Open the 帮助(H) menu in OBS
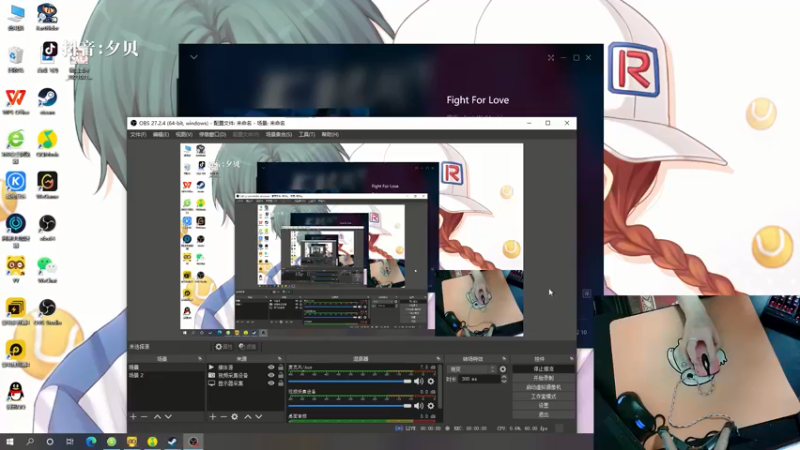800x450 pixels. (330, 135)
